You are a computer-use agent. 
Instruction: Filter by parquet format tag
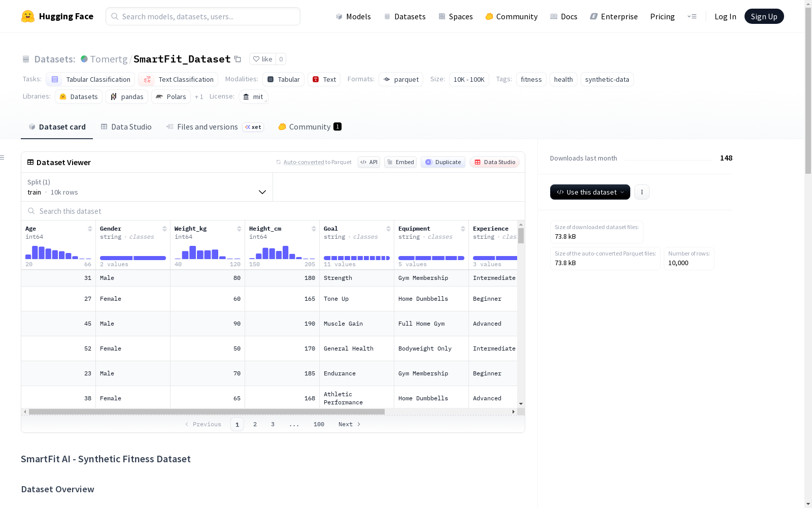pyautogui.click(x=401, y=79)
